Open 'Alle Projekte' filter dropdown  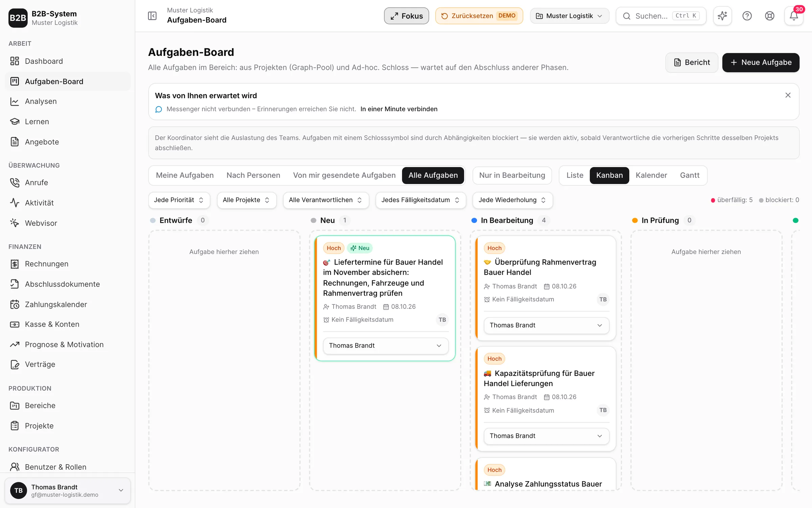coord(247,200)
